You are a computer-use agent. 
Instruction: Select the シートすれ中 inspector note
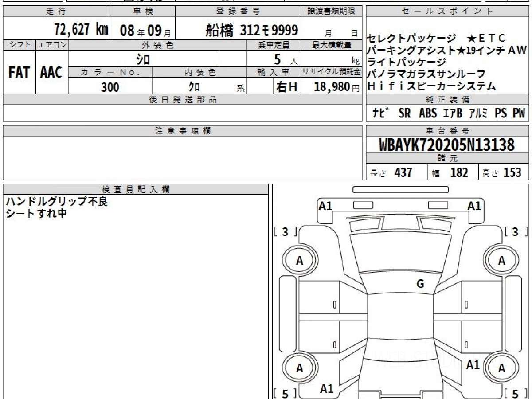pyautogui.click(x=36, y=213)
